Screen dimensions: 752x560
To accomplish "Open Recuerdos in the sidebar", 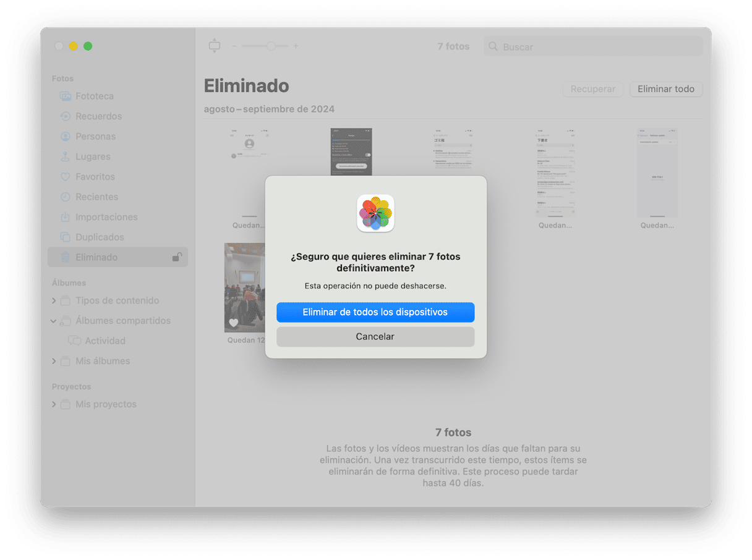I will (117, 116).
